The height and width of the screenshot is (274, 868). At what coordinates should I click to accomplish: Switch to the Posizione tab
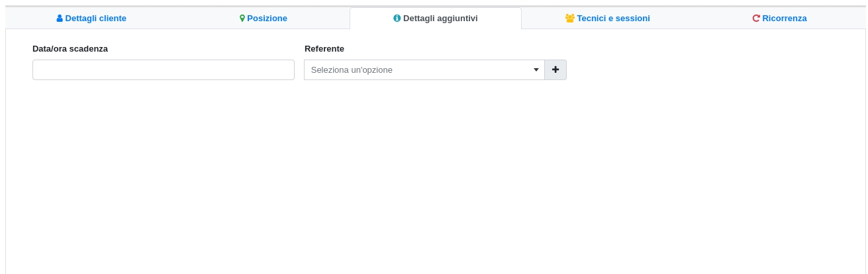tap(267, 19)
